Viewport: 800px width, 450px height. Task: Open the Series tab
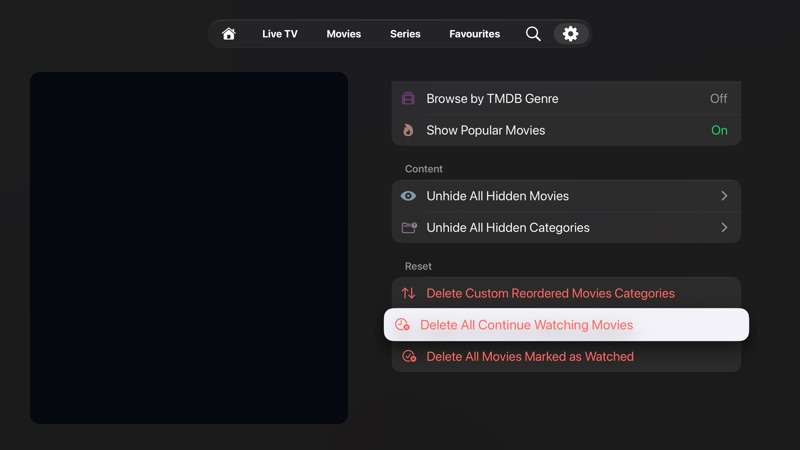pyautogui.click(x=405, y=34)
